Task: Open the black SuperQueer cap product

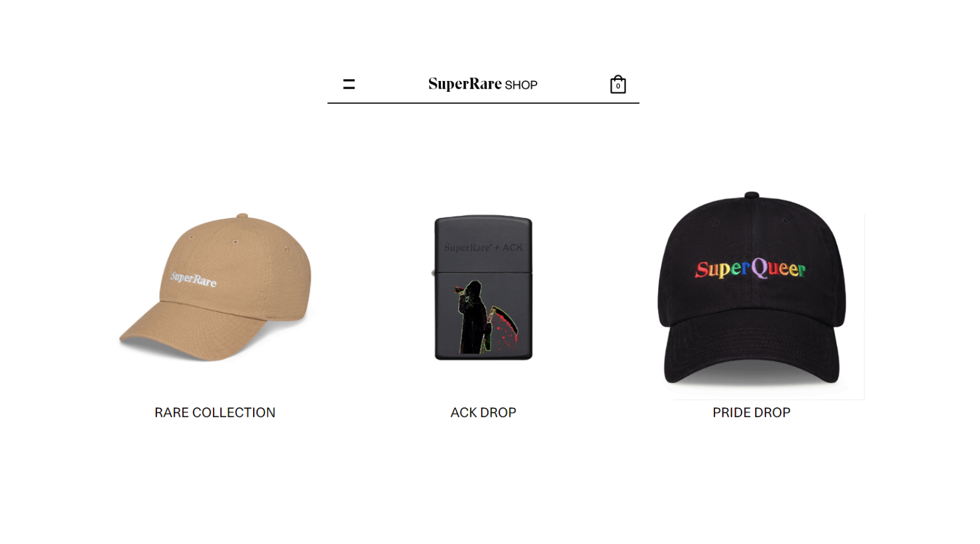Action: click(752, 288)
